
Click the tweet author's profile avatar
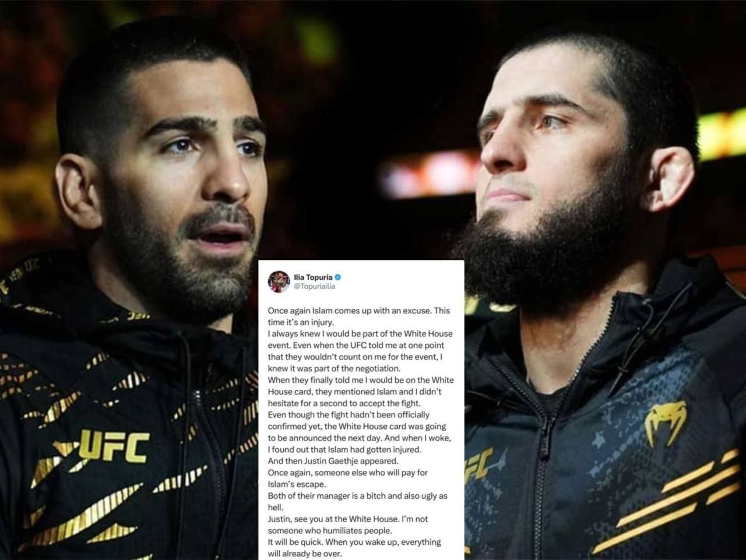(x=278, y=281)
